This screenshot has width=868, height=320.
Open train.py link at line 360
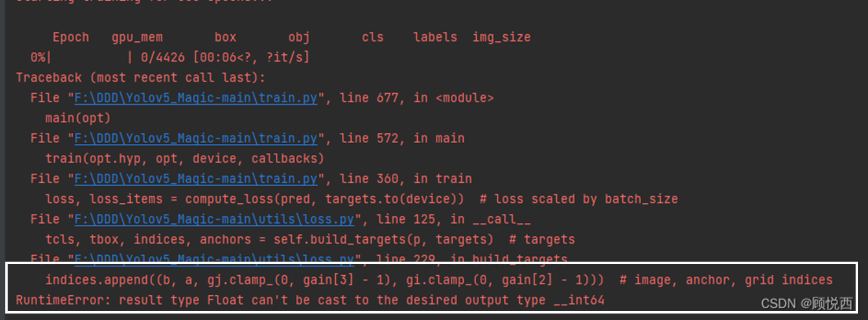(196, 179)
